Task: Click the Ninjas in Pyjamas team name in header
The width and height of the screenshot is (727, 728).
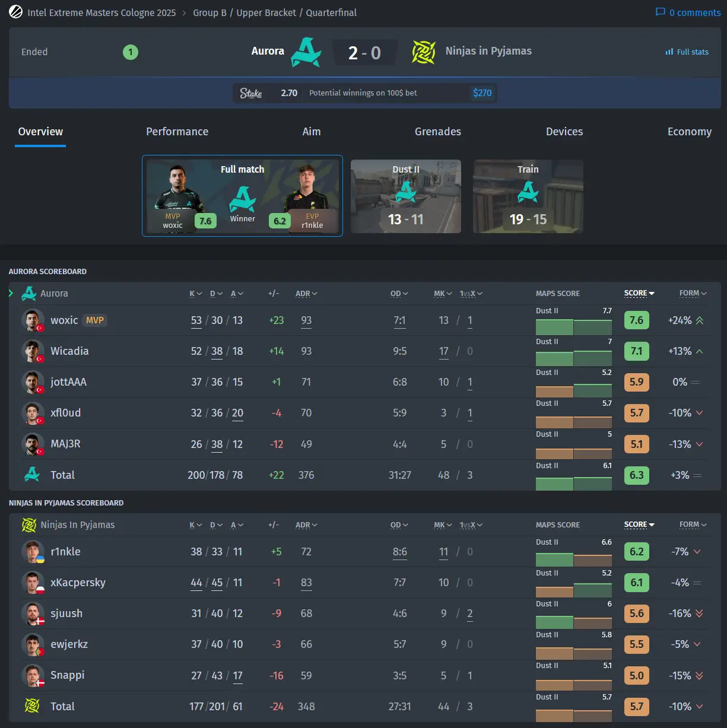Action: point(488,51)
